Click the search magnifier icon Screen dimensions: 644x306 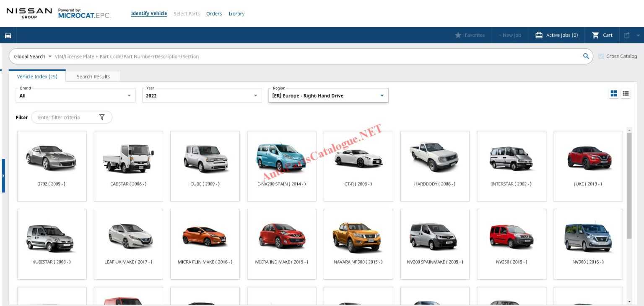586,56
